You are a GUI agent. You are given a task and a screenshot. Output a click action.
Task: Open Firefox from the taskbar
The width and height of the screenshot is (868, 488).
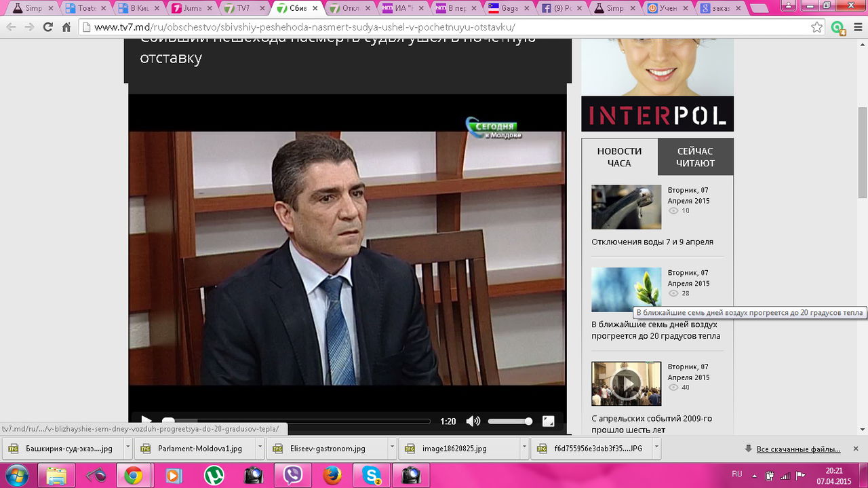click(x=332, y=475)
